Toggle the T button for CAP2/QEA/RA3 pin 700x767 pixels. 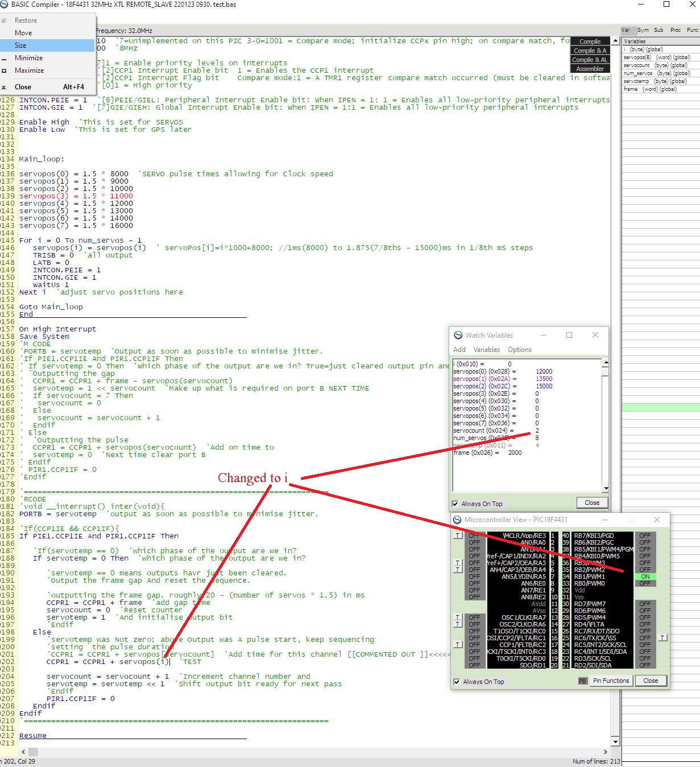(x=458, y=562)
